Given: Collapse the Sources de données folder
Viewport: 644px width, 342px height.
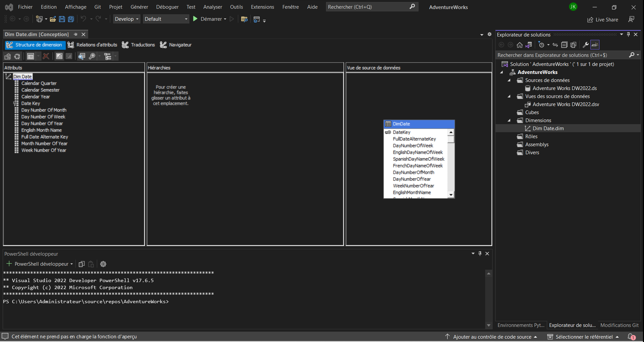Looking at the screenshot, I should 509,80.
